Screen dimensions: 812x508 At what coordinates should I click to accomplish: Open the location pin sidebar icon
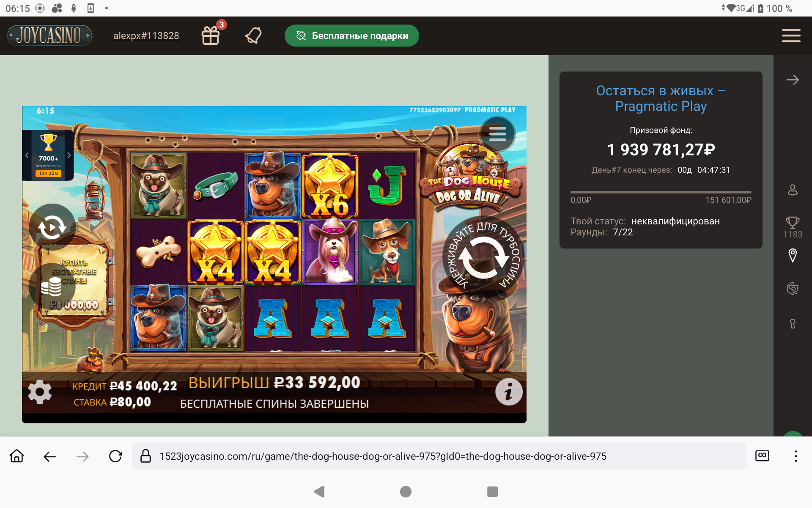793,256
